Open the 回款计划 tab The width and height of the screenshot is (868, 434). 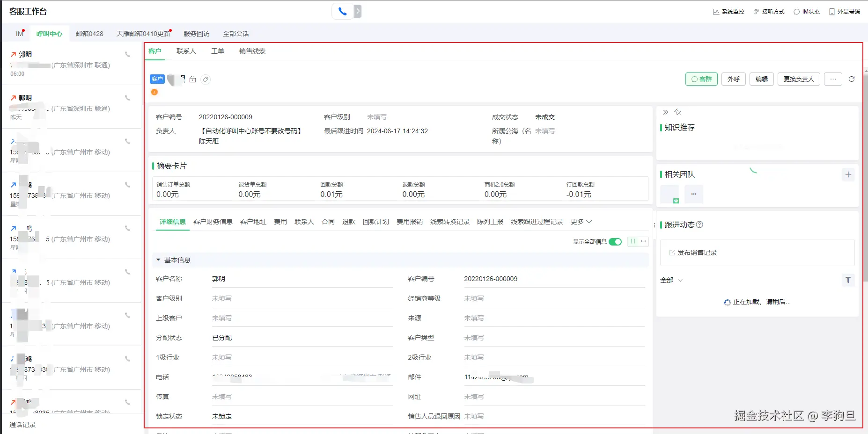[376, 222]
